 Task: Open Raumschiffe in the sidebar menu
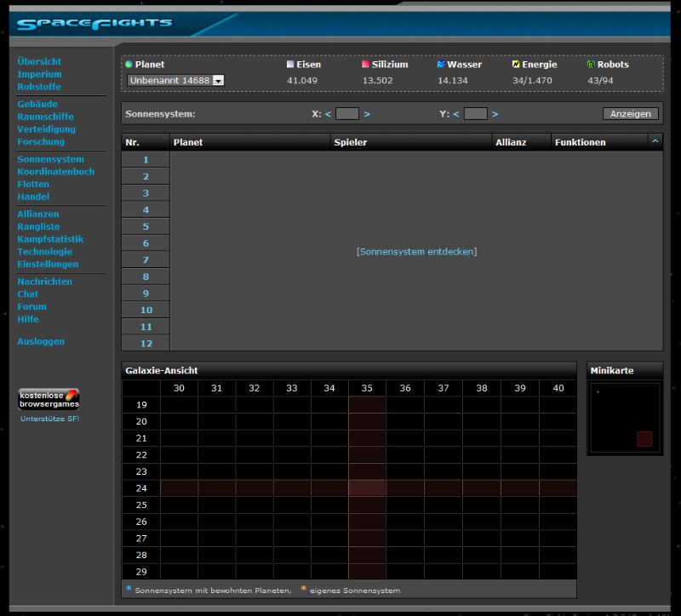point(45,117)
